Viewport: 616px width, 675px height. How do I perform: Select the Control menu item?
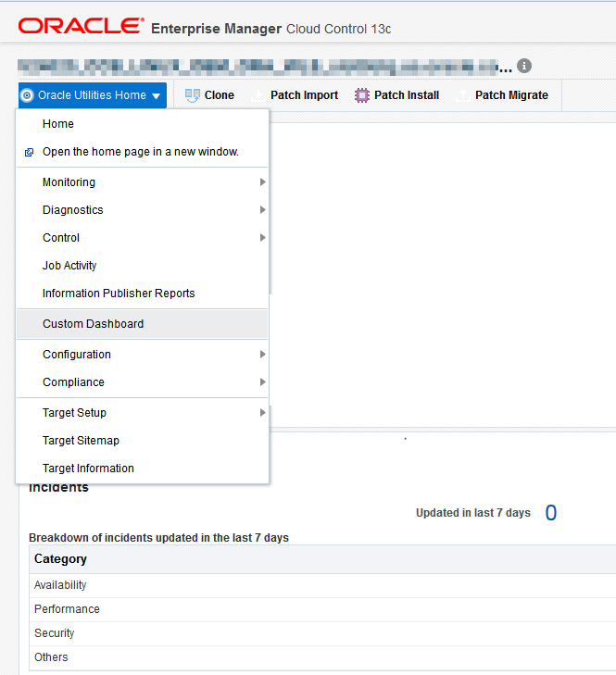point(142,238)
